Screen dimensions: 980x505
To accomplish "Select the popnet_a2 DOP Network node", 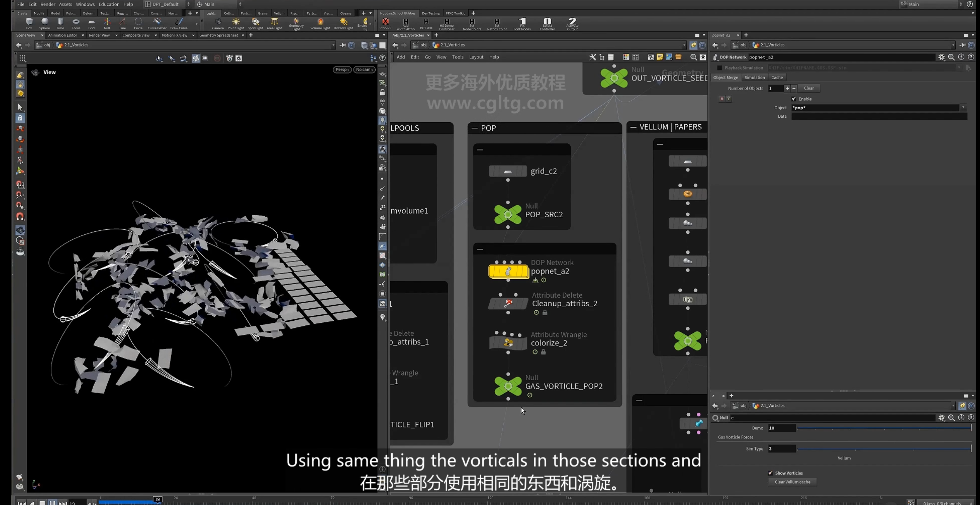I will [x=508, y=271].
